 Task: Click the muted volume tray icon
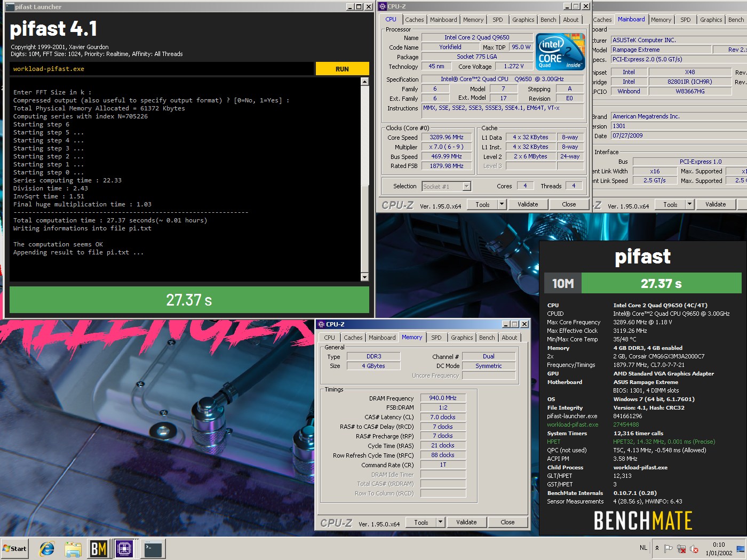(694, 548)
